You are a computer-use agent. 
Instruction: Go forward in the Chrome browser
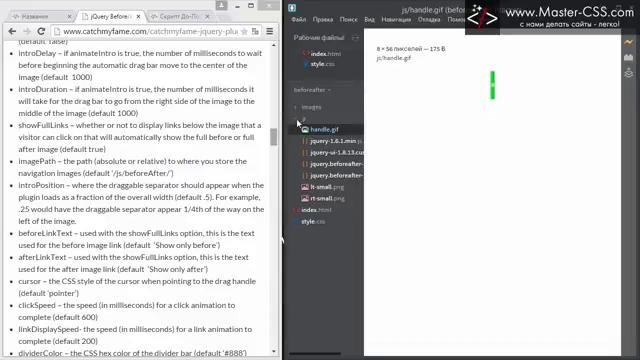27,31
